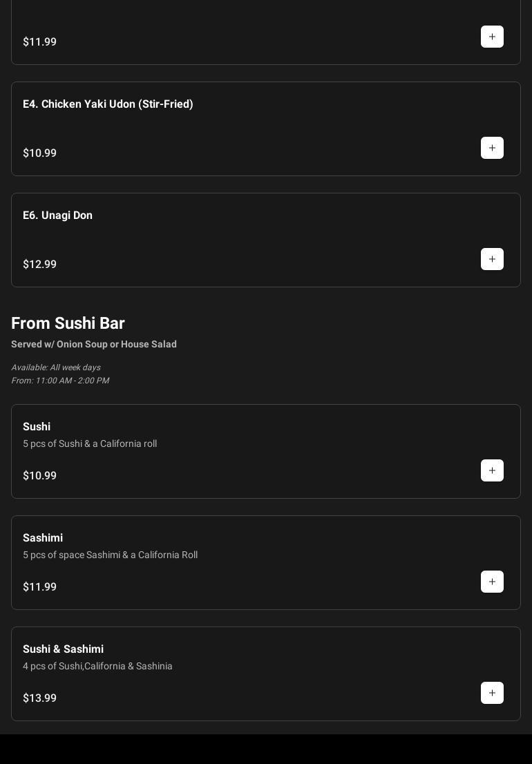Image resolution: width=532 pixels, height=764 pixels.
Task: Open the item titled just "Sushi"
Action: (x=37, y=427)
